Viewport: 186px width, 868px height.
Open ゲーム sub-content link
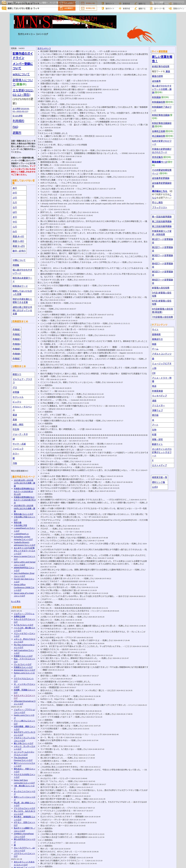tap(155, 349)
